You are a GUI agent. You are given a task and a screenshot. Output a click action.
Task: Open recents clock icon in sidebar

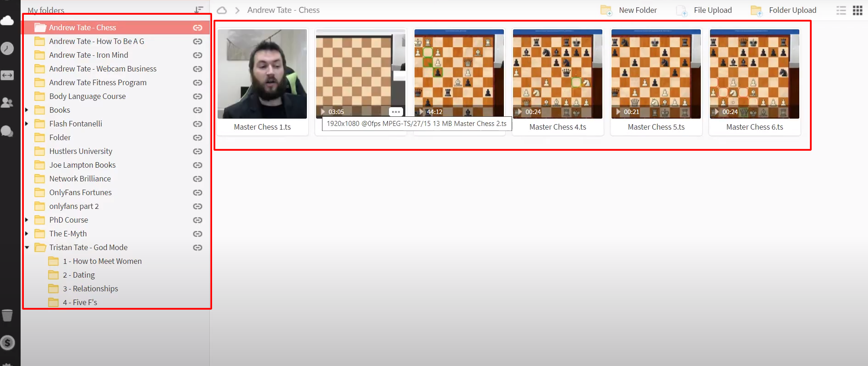click(7, 48)
